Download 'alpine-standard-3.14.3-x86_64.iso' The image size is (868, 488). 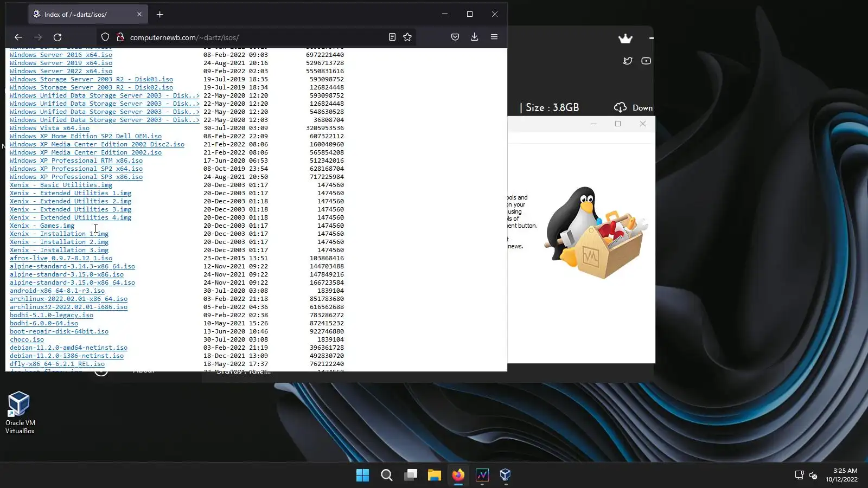[72, 266]
